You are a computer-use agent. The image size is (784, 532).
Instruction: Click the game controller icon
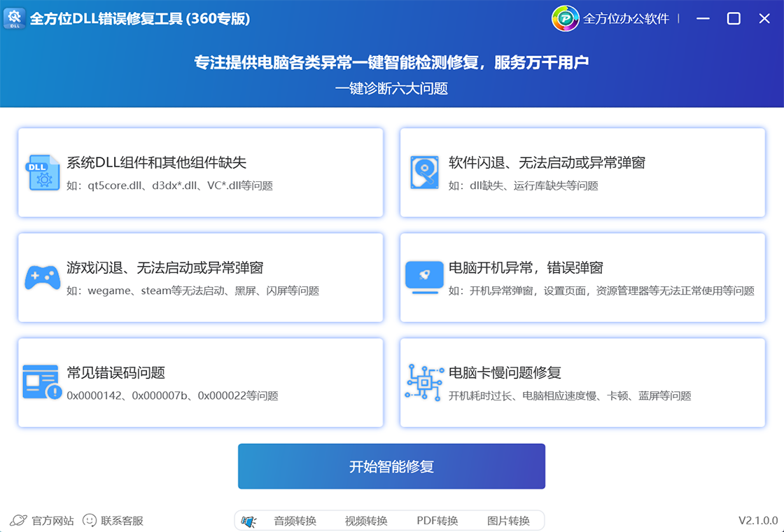pyautogui.click(x=43, y=277)
